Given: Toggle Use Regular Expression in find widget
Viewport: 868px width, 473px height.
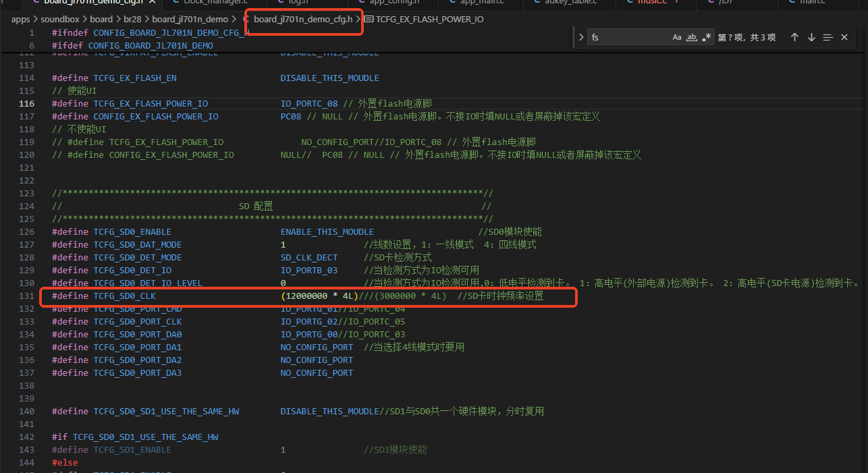Looking at the screenshot, I should (707, 38).
